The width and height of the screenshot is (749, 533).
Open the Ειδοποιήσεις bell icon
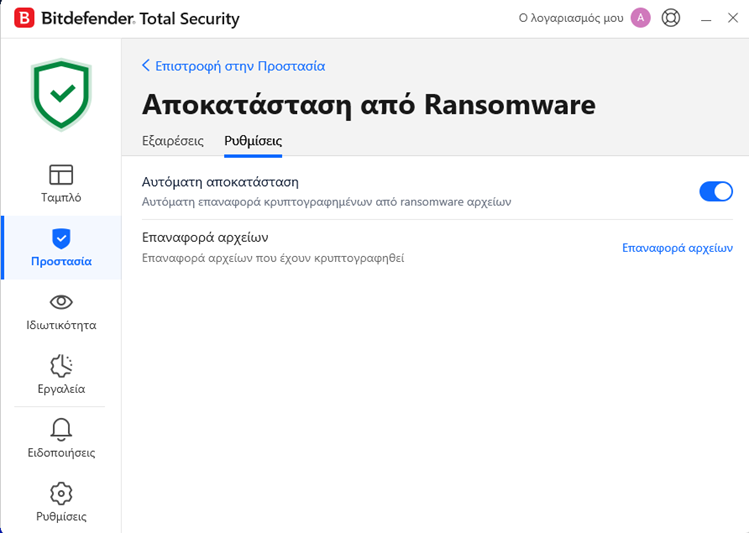(61, 430)
